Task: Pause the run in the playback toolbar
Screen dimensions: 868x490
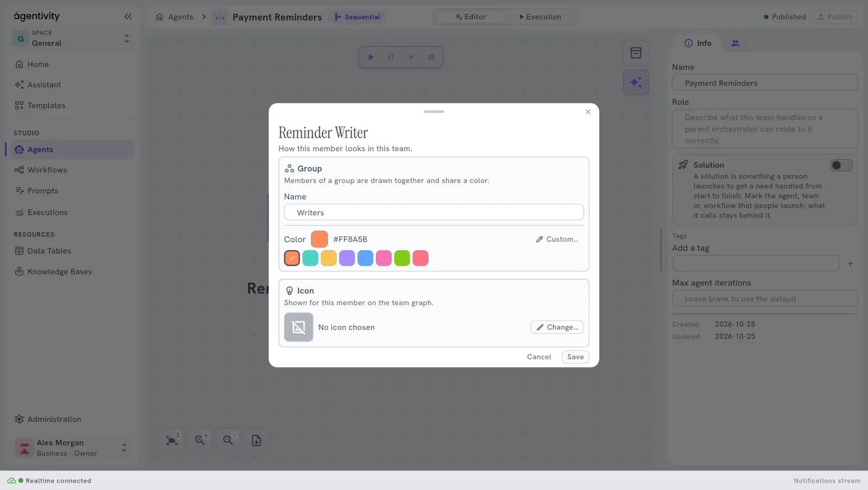Action: click(391, 57)
